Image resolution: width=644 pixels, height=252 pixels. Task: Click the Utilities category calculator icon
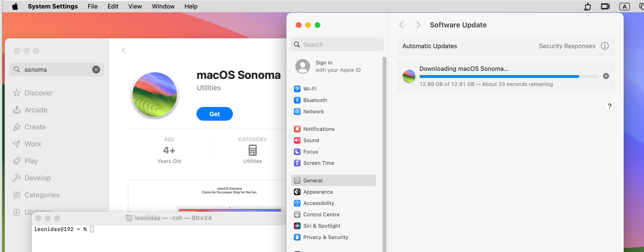pos(252,150)
